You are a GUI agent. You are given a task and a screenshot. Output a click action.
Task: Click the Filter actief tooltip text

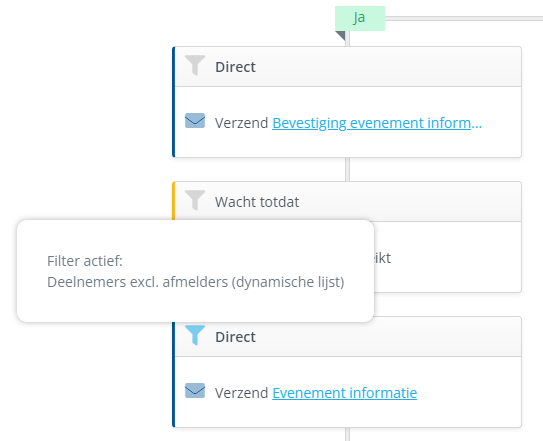85,261
